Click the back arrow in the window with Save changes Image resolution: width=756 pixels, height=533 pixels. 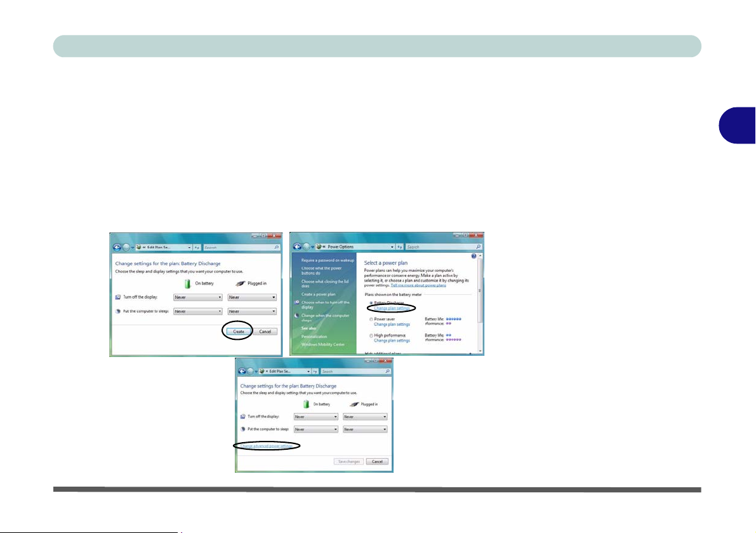242,370
